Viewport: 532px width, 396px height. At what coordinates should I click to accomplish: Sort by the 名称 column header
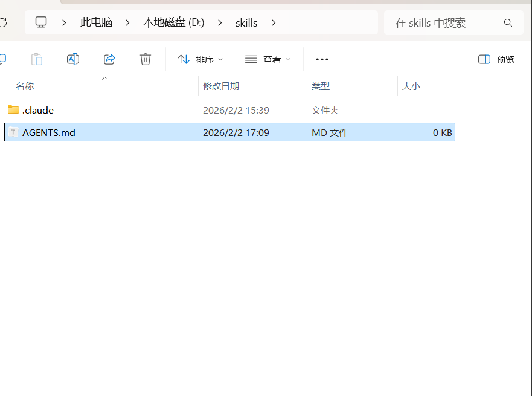(x=25, y=86)
